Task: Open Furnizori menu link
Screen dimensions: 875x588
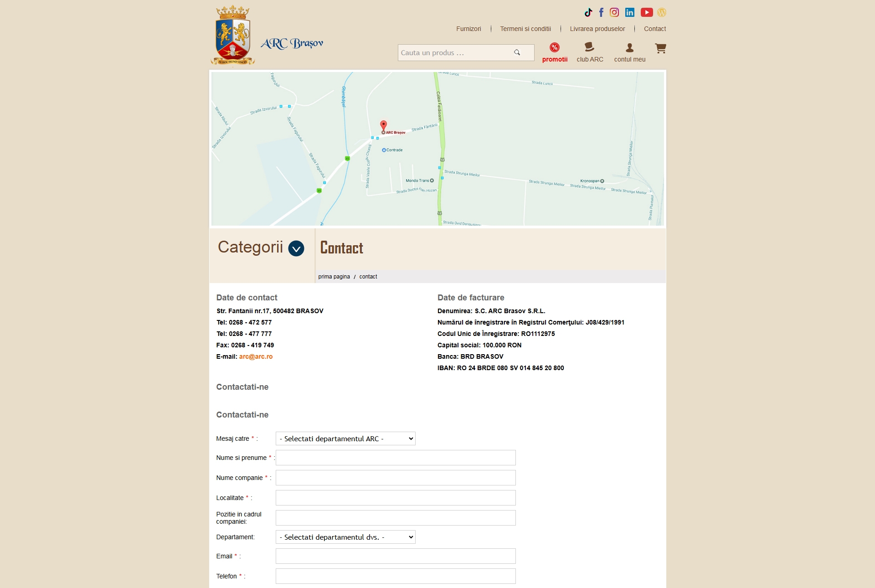Action: (468, 29)
